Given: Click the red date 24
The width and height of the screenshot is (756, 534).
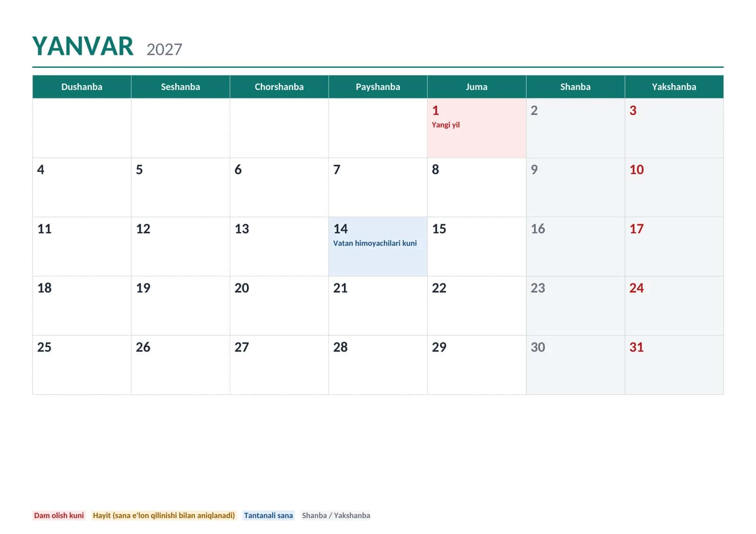Looking at the screenshot, I should (x=636, y=288).
